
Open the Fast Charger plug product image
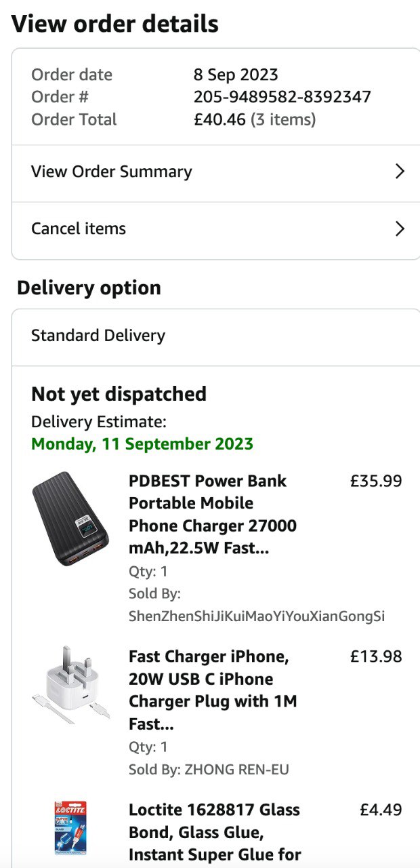coord(71,685)
